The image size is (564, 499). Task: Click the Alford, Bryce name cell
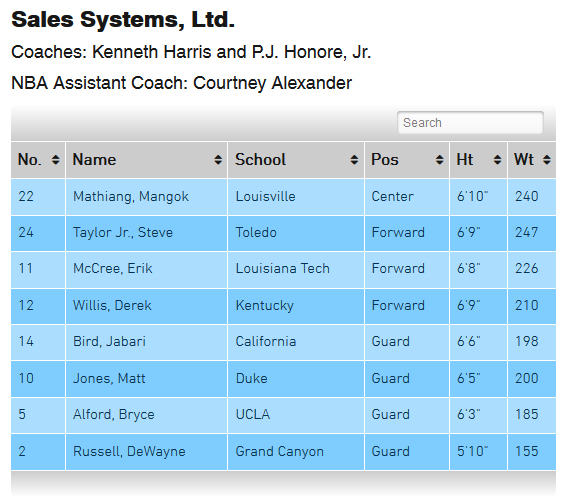146,415
